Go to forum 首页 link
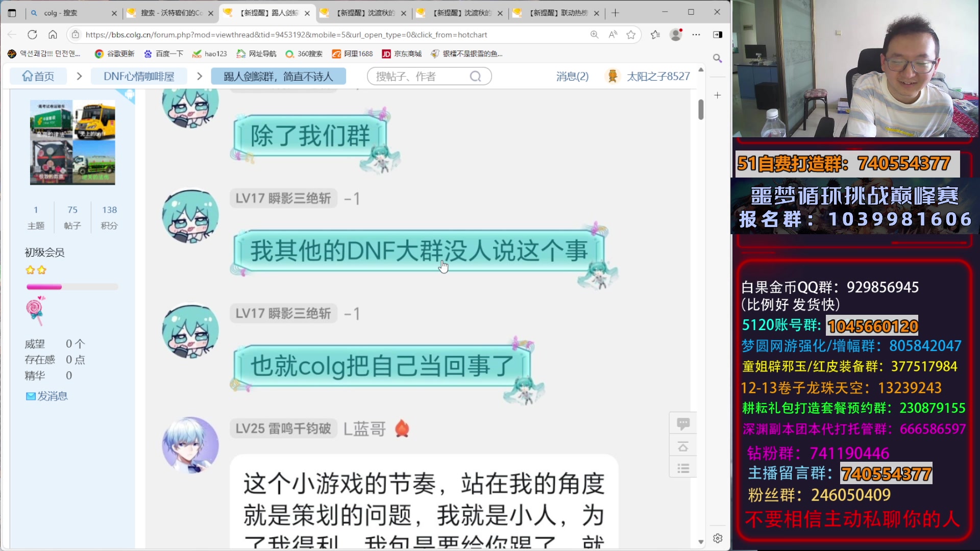The height and width of the screenshot is (551, 980). 38,77
